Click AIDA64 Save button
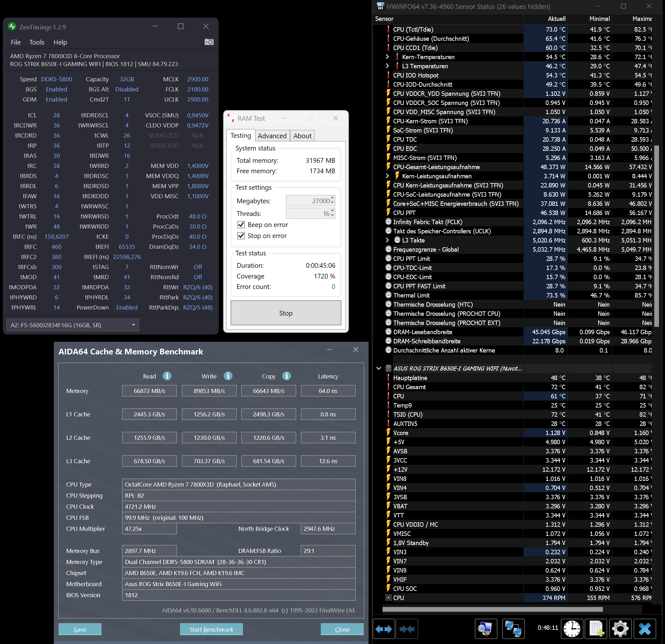This screenshot has width=665, height=644. [80, 629]
